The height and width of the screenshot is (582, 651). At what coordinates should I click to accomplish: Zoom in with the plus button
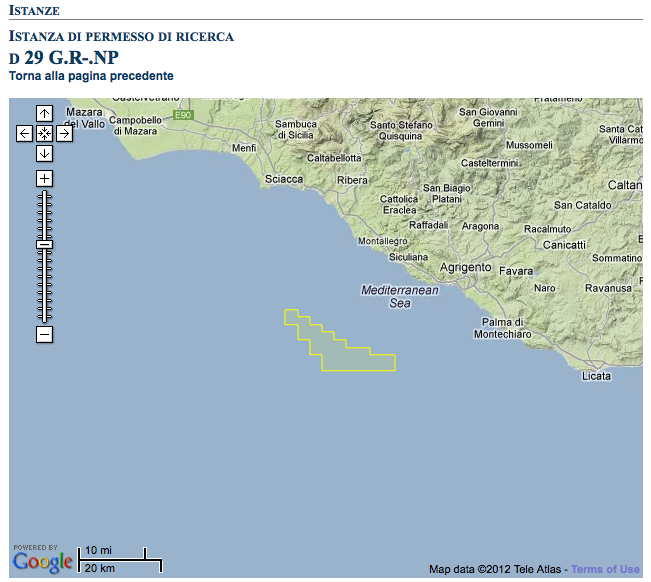tap(44, 178)
